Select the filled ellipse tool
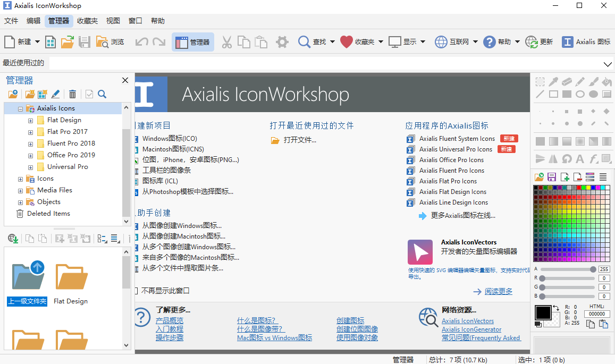The image size is (615, 364). point(593,94)
